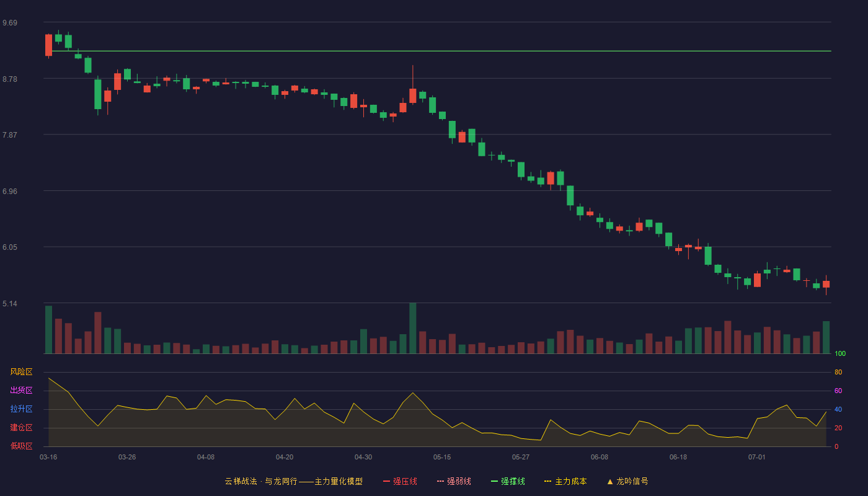This screenshot has width=868, height=496.
Task: Select the 出货区 zone label
Action: tap(21, 391)
